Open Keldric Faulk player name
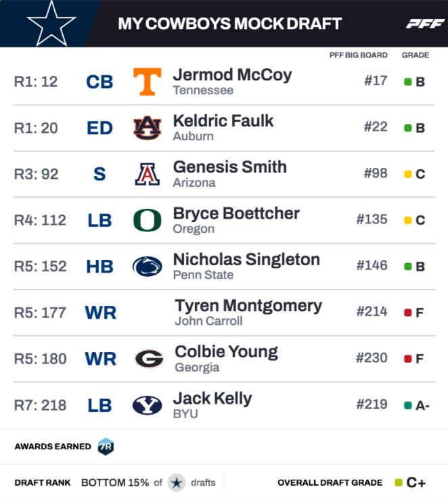Viewport: 448px width, 500px height. click(x=223, y=120)
